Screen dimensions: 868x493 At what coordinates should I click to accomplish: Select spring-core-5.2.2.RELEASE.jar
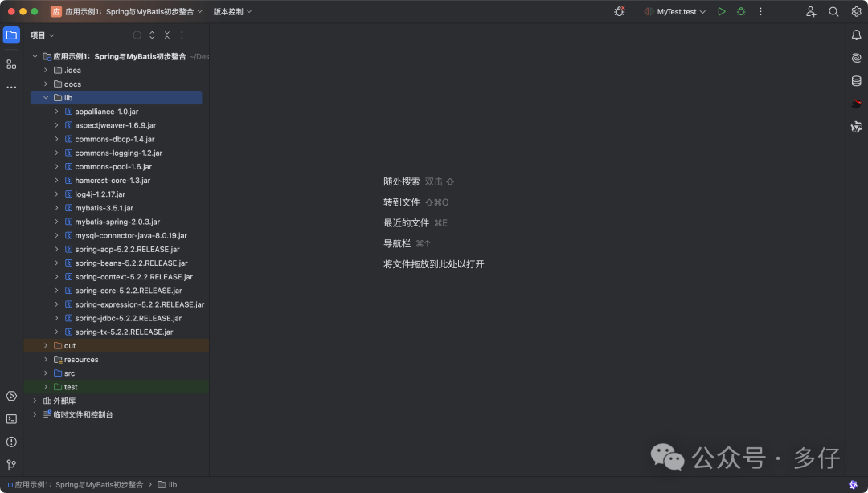pyautogui.click(x=128, y=291)
